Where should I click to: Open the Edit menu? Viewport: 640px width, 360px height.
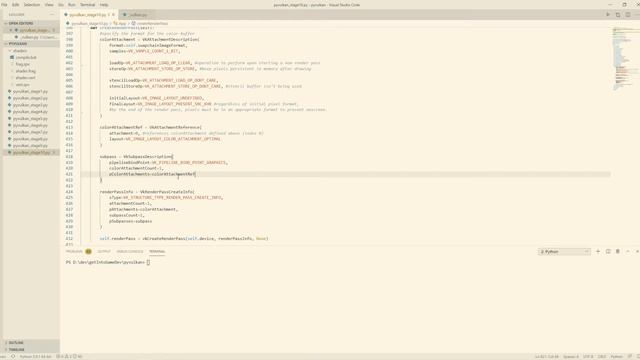[16, 5]
